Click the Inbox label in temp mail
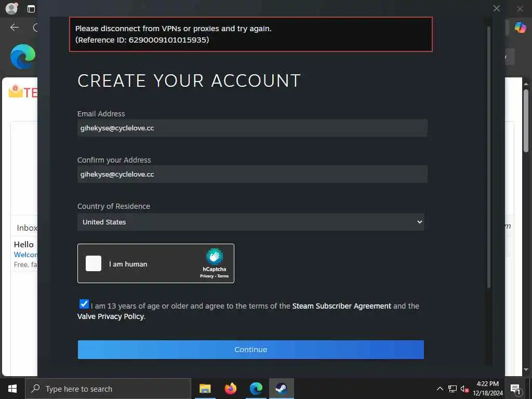This screenshot has width=532, height=399. pyautogui.click(x=27, y=228)
